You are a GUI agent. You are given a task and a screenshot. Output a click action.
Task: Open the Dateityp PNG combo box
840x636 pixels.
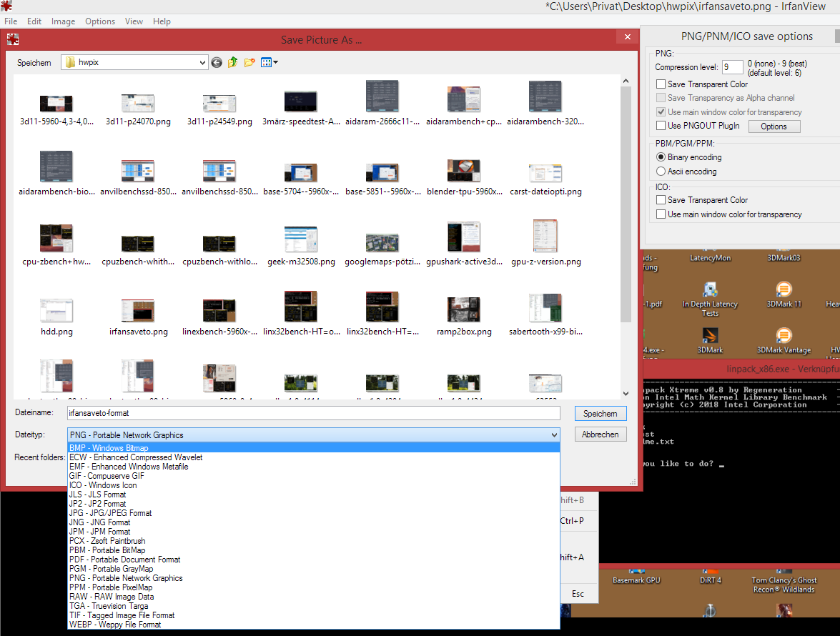click(314, 434)
